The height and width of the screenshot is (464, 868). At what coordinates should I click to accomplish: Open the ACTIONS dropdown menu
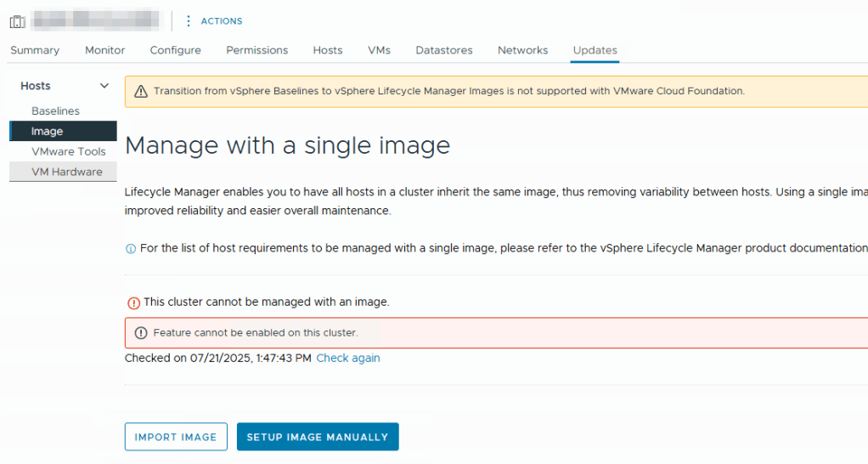[221, 21]
